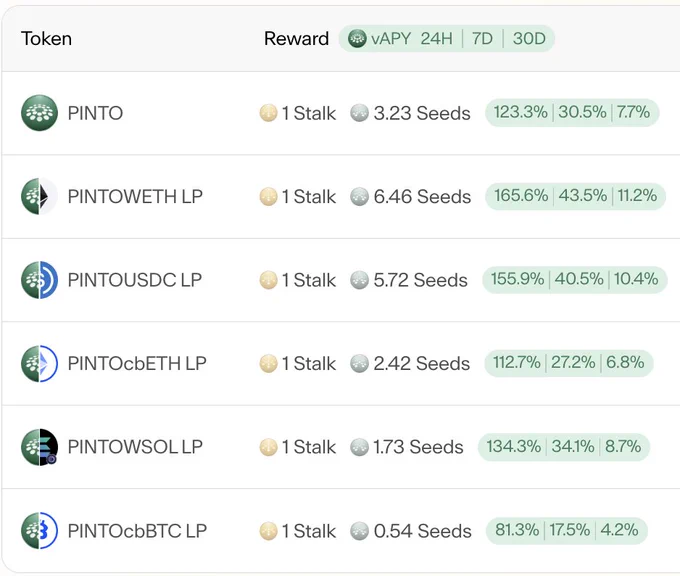Click the Token column header
680x576 pixels.
click(x=46, y=39)
